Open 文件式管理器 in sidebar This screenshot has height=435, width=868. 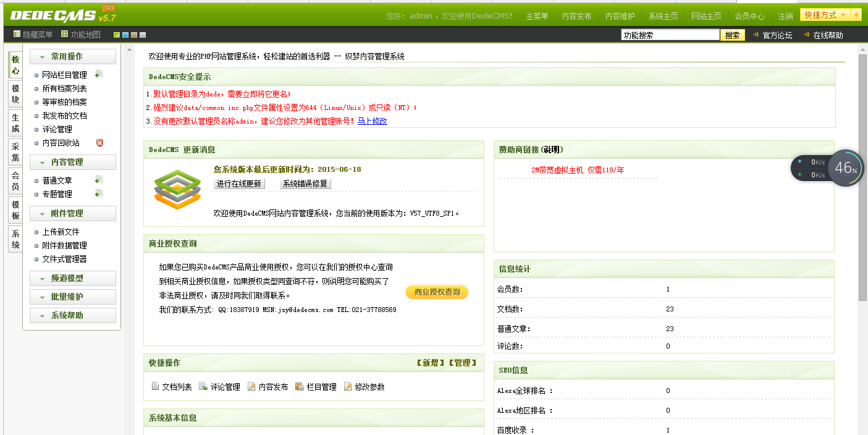[x=64, y=259]
